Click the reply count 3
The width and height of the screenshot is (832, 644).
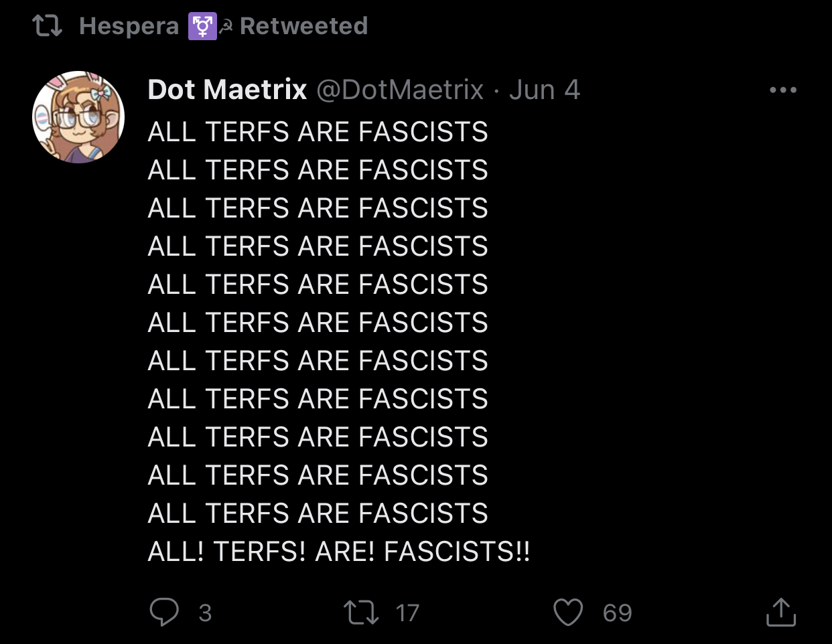coord(205,613)
